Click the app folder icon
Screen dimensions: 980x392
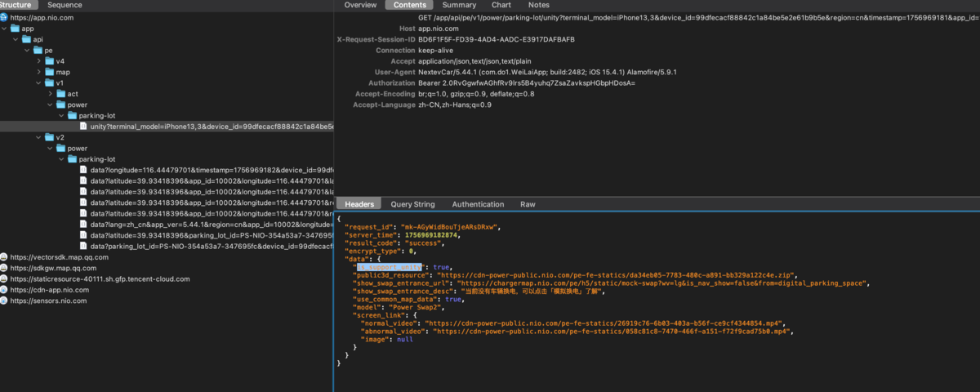[16, 28]
